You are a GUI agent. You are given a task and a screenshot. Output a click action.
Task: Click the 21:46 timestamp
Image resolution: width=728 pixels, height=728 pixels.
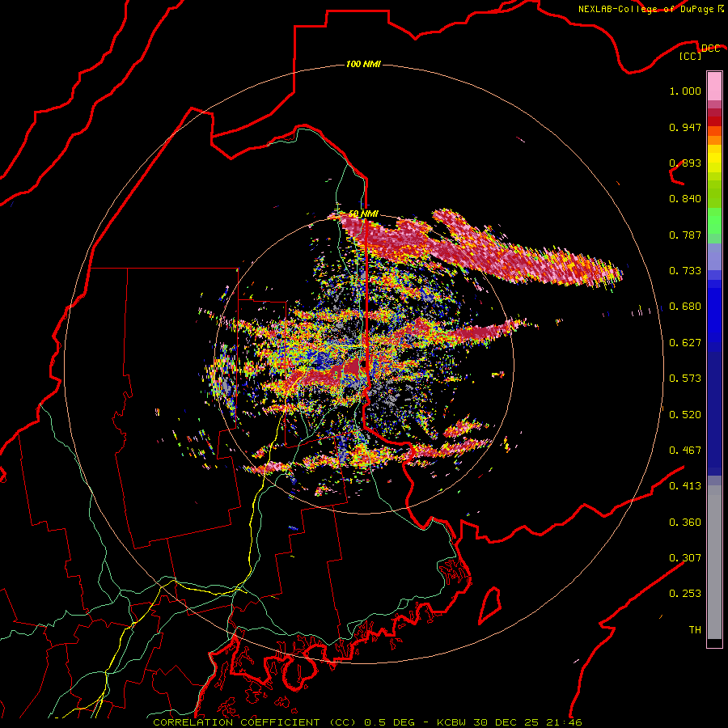coord(563,722)
